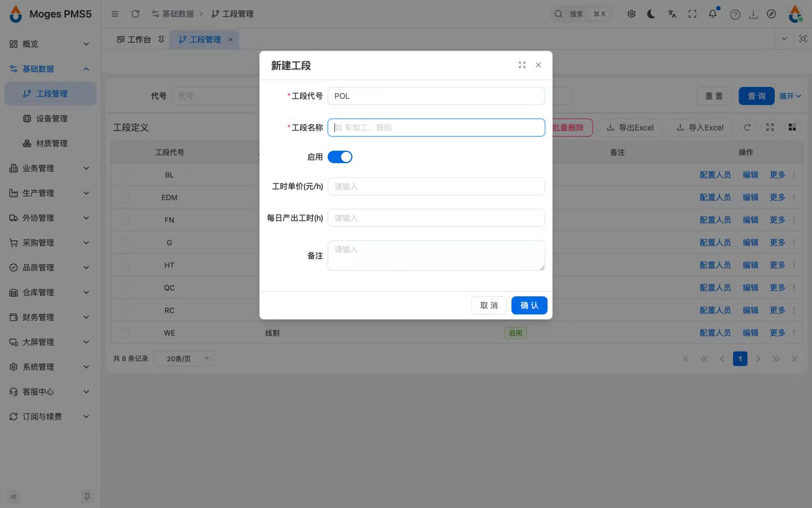The height and width of the screenshot is (508, 812).
Task: Tick the WE row checkbox
Action: (125, 333)
